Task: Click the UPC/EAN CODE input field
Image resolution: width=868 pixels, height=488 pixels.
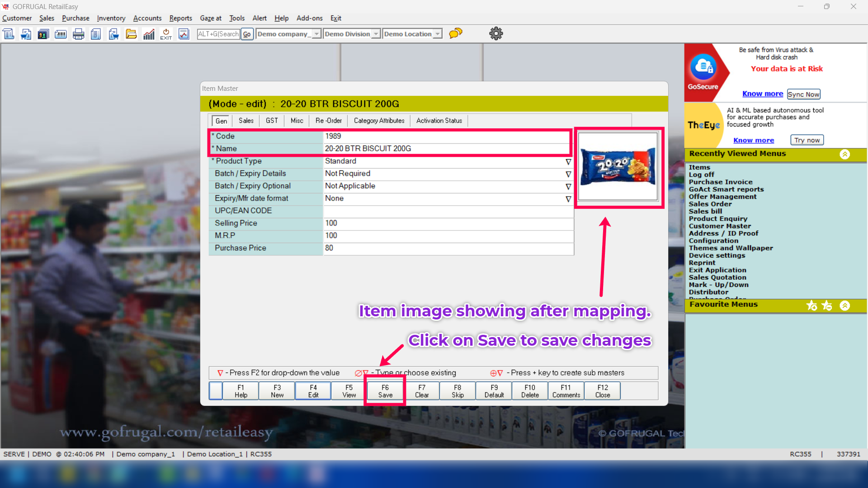Action: (448, 211)
